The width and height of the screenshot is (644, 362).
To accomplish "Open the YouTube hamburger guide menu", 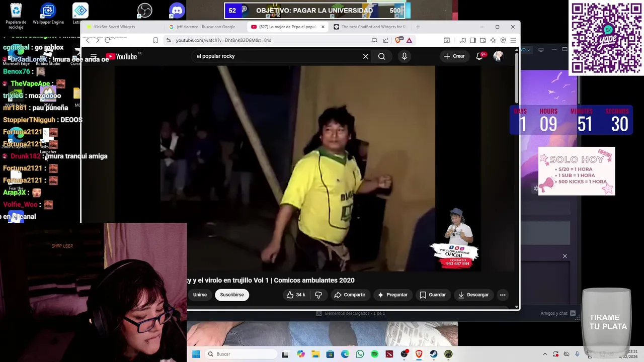I will coord(94,56).
